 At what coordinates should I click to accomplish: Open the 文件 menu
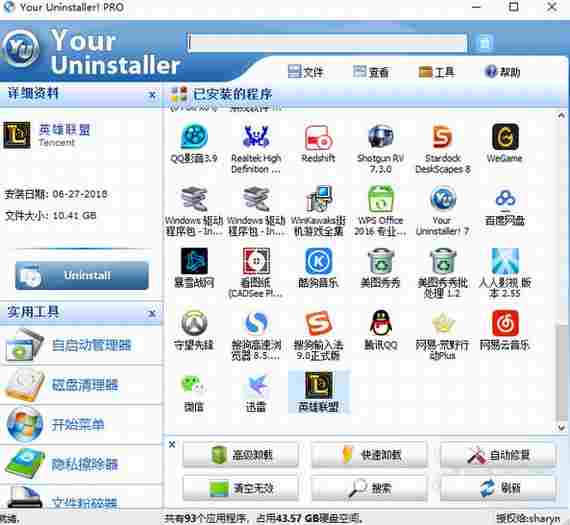(305, 72)
